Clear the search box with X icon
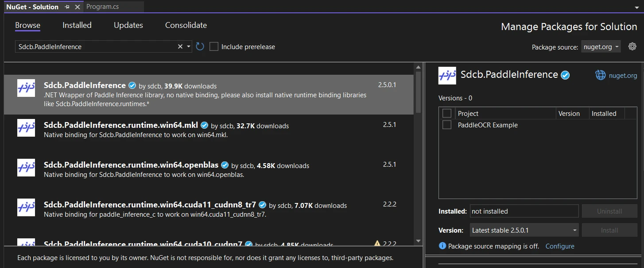The width and height of the screenshot is (644, 268). (x=180, y=46)
